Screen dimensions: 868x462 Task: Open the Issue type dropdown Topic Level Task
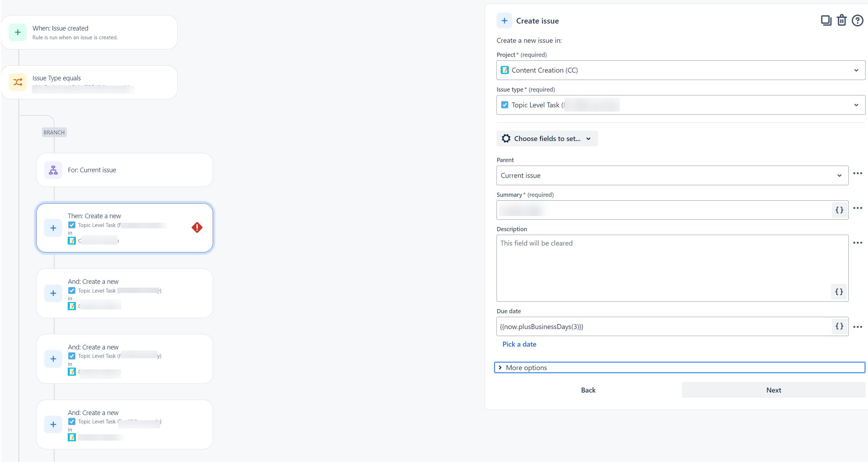[681, 105]
